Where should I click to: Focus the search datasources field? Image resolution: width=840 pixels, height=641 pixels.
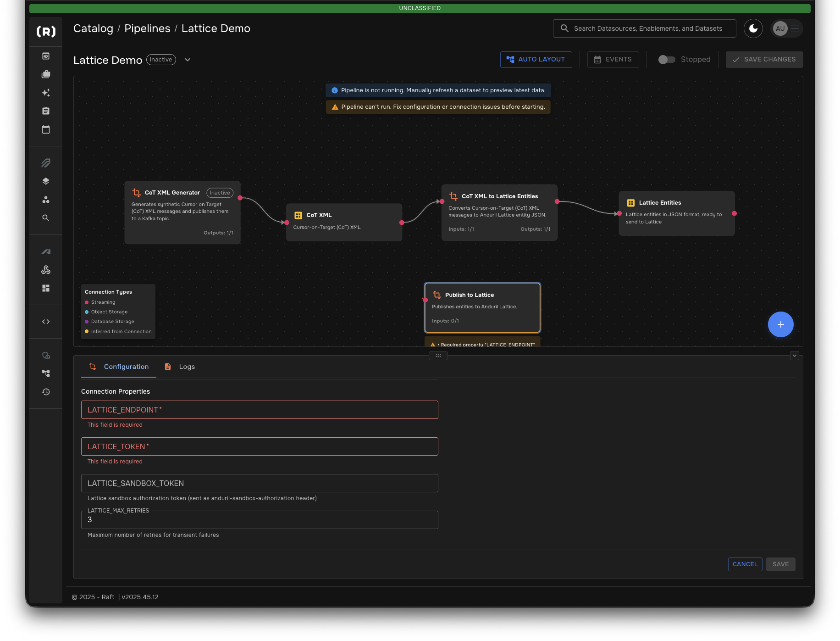[x=645, y=28]
